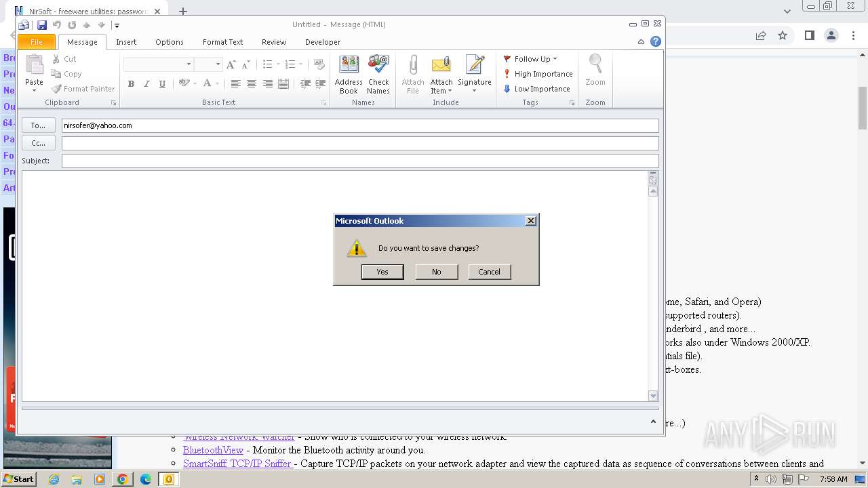Switch to the Insert tab
The image size is (868, 488).
(x=126, y=42)
